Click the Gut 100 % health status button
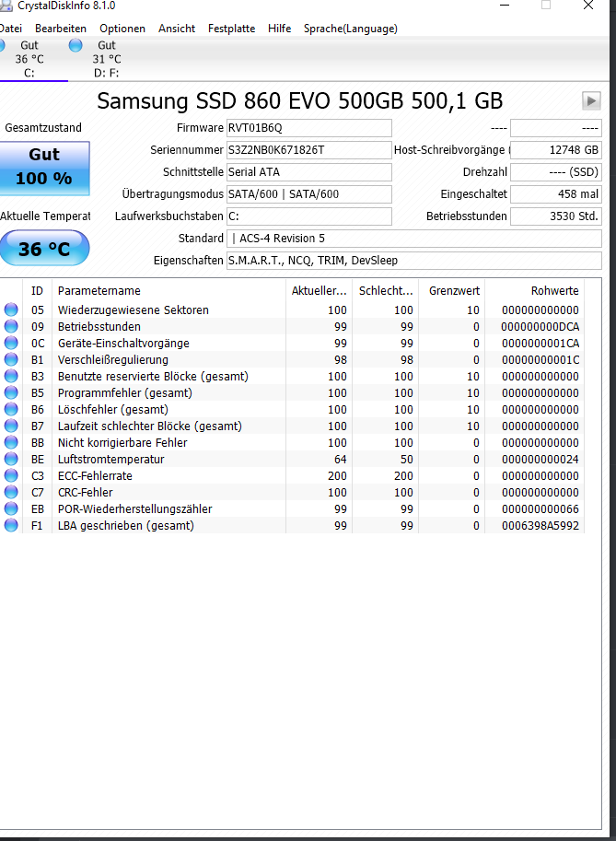The width and height of the screenshot is (616, 841). tap(44, 168)
